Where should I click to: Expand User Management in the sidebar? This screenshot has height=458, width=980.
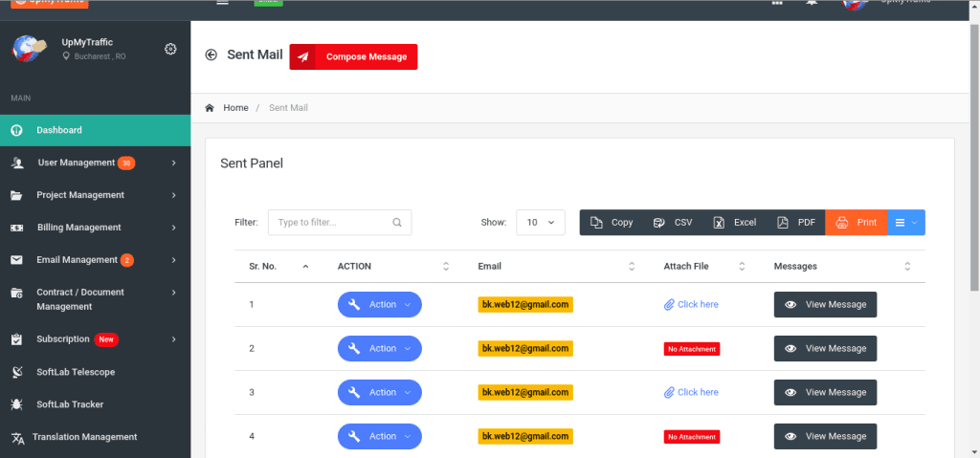pos(95,163)
